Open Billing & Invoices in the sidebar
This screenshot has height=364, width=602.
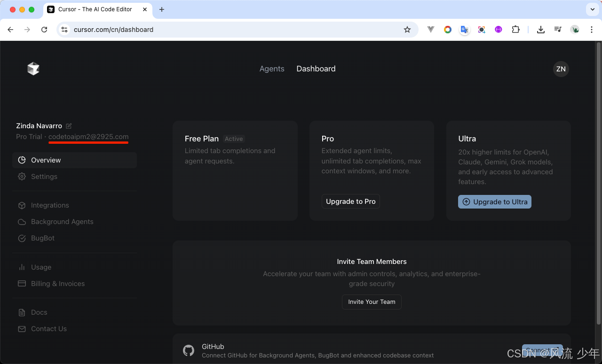point(75,284)
